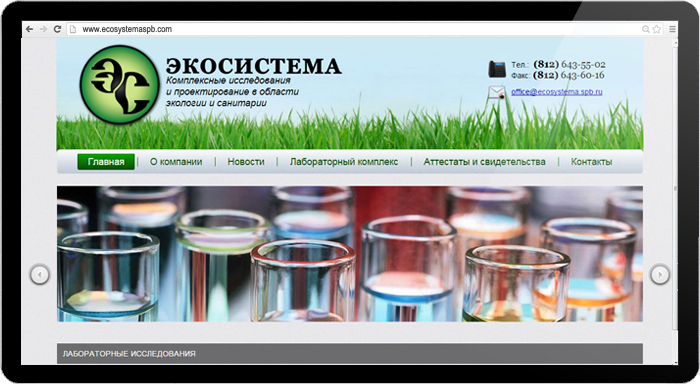
Task: Click the ЛАБОРАТОРНЫЕ ИССЛЕДОВАНИЯ section header
Action: click(350, 354)
